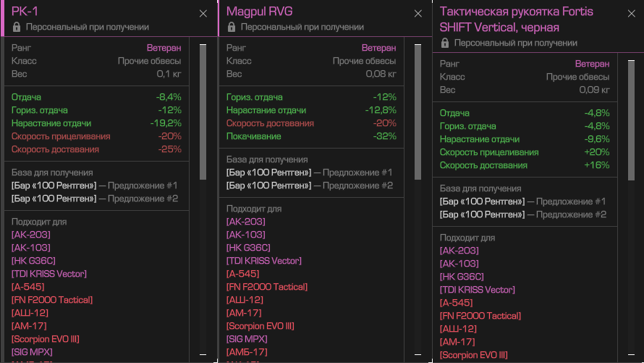The image size is (644, 363).
Task: Click scrollbar up marker in PK-1 panel
Action: (203, 46)
